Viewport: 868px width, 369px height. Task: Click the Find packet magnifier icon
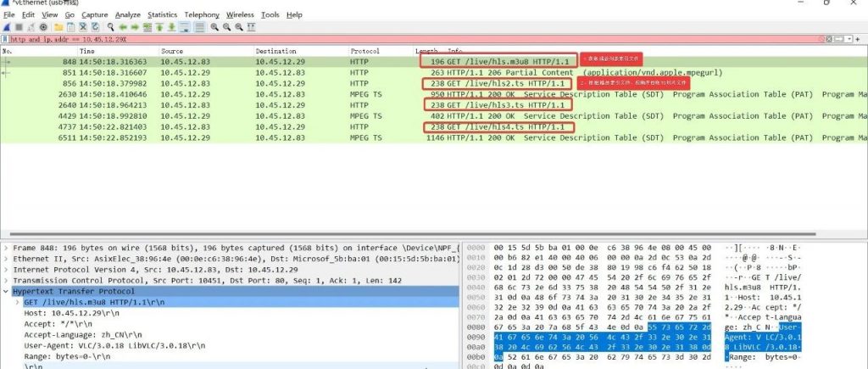click(111, 27)
